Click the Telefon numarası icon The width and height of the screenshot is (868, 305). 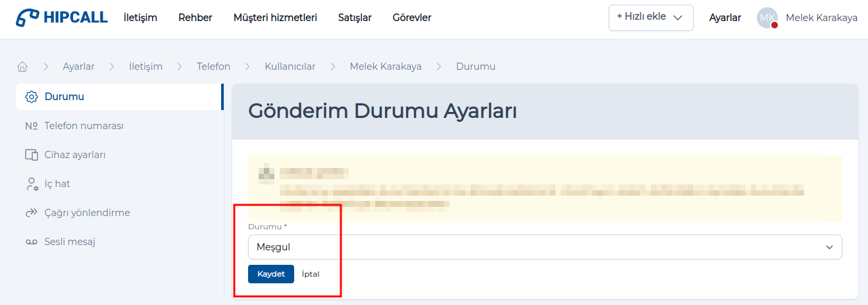coord(31,126)
